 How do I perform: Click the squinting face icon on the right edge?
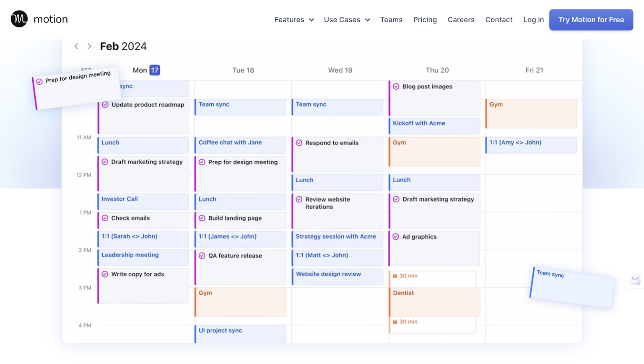(635, 280)
